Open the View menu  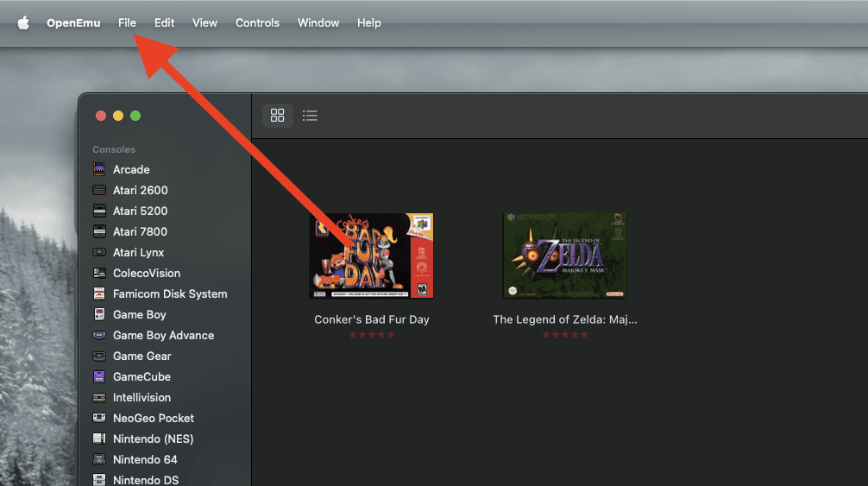click(204, 22)
